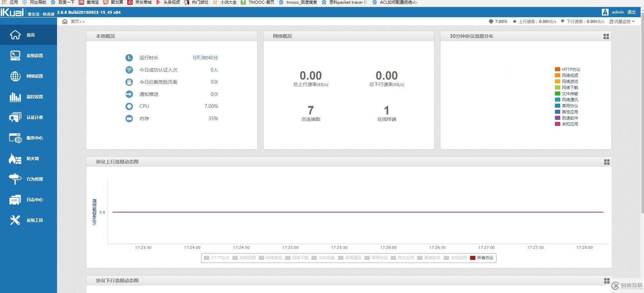
Task: Toggle 网络游戏 series in chart legend
Action: (x=270, y=258)
